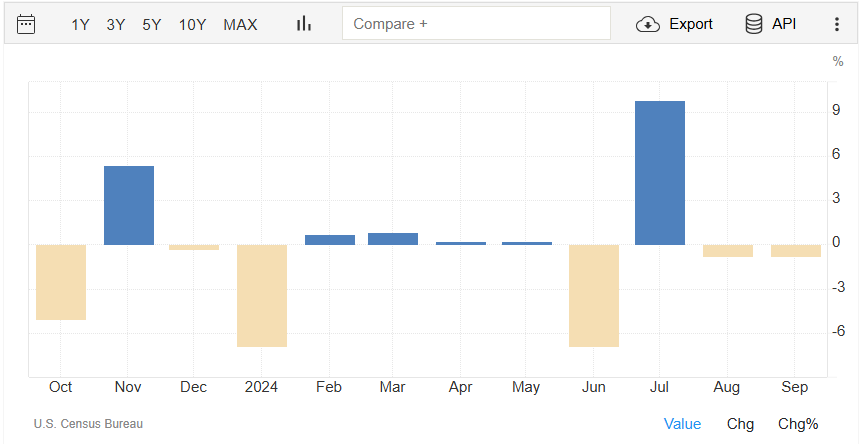Switch to the 10Y time range
Image resolution: width=859 pixels, height=444 pixels.
[x=192, y=24]
